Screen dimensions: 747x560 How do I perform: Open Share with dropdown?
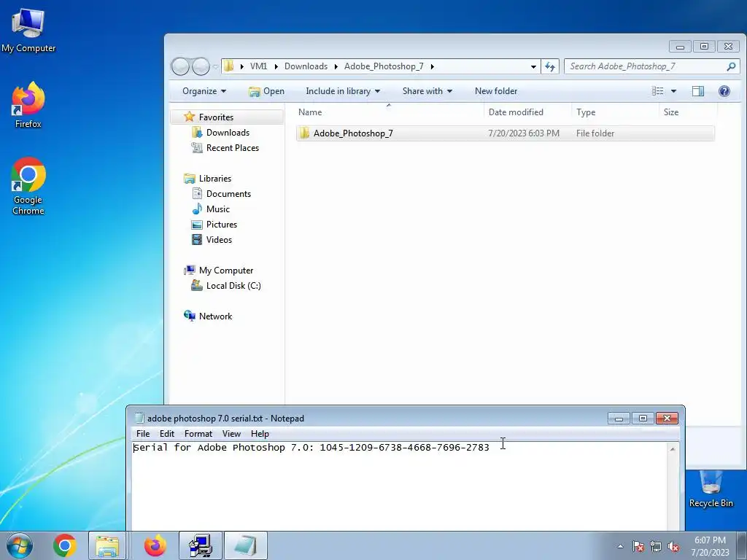click(427, 91)
